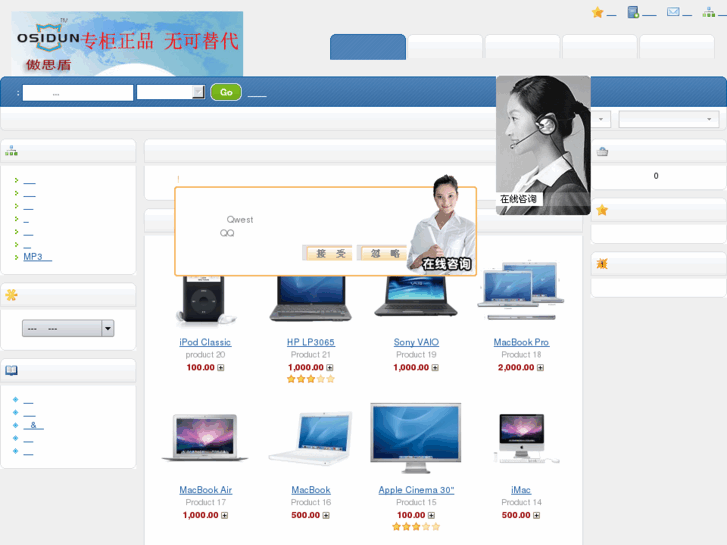727x545 pixels.
Task: Expand the manufacturer dropdown in the left sidebar
Action: (x=68, y=328)
